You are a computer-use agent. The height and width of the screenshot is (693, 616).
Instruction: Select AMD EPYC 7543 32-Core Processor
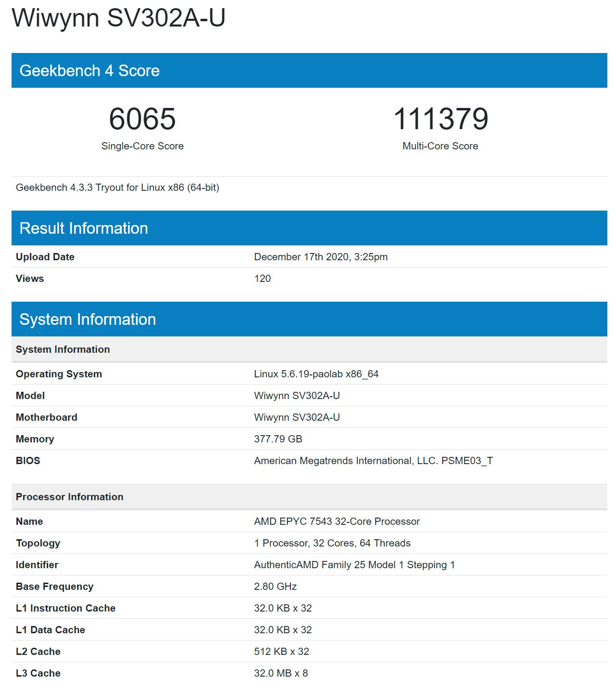pos(337,521)
